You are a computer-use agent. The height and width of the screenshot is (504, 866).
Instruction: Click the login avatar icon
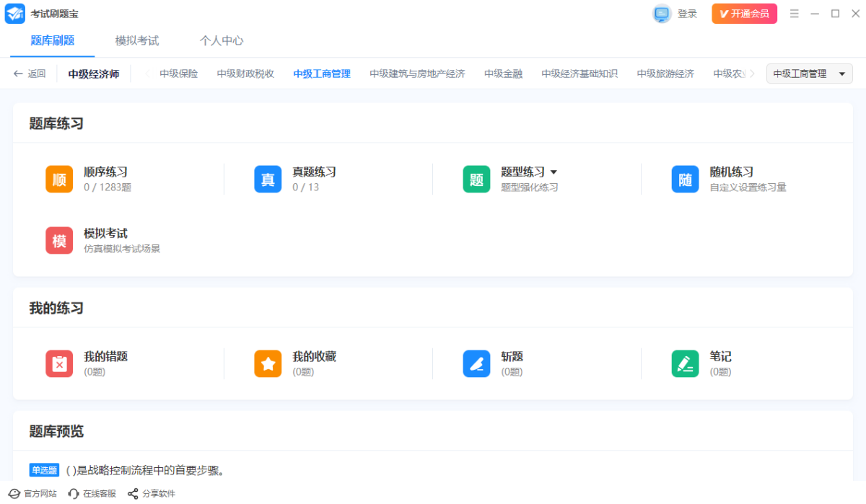(x=662, y=14)
